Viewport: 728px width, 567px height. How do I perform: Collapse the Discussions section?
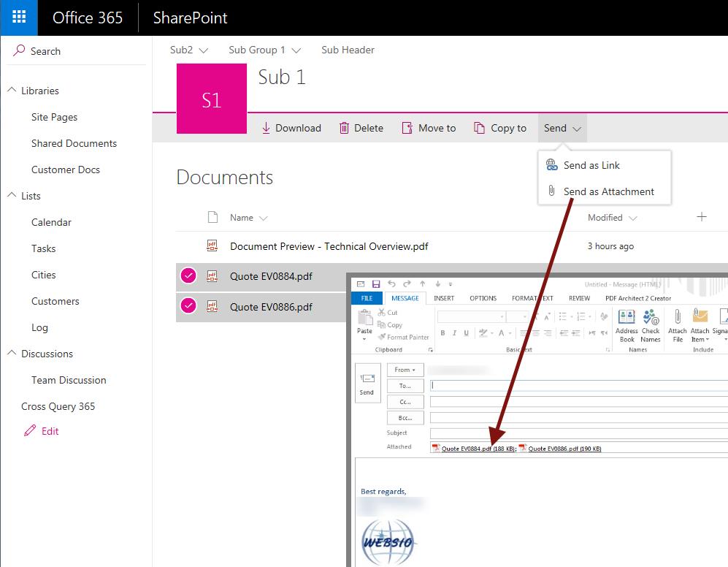(x=12, y=353)
